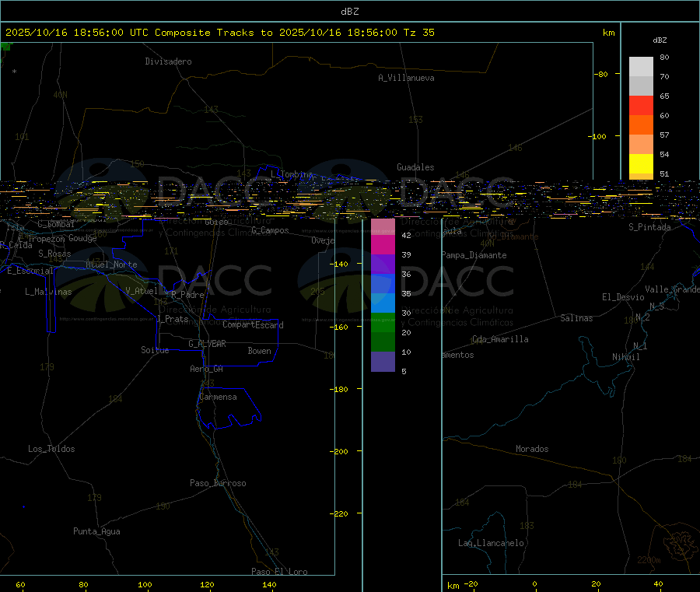This screenshot has height=592, width=700.
Task: Click the 100 km horizontal axis tick
Action: [145, 584]
